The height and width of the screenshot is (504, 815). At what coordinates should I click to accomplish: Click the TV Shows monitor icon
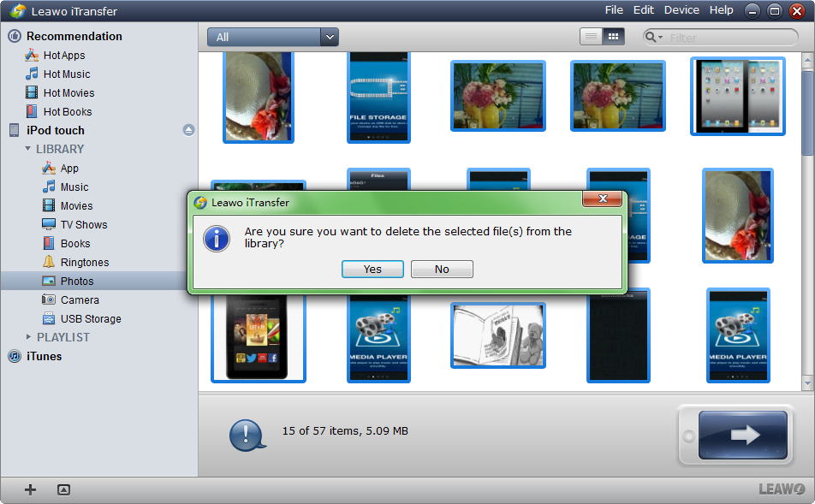(49, 224)
